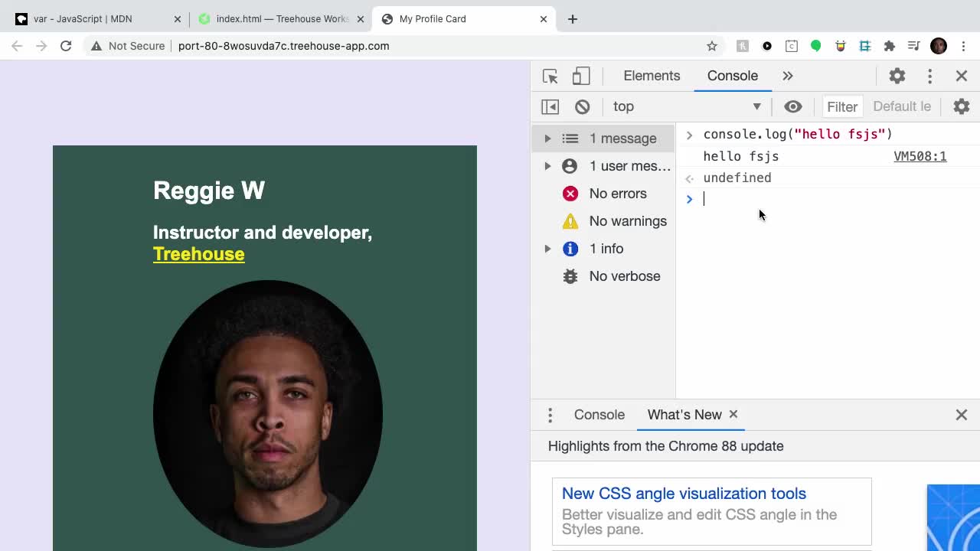The width and height of the screenshot is (980, 551).
Task: Reload the current page
Action: tap(66, 46)
